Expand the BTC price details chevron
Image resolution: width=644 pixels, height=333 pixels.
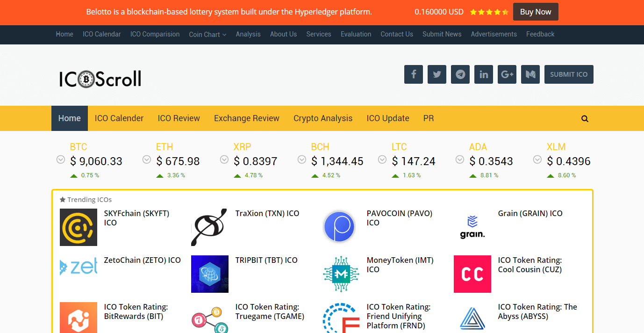60,159
